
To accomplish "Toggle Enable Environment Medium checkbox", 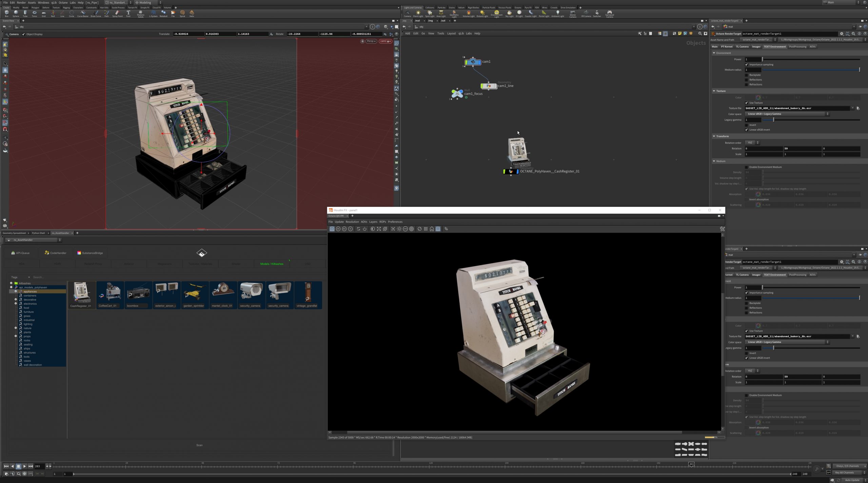I will pyautogui.click(x=747, y=167).
